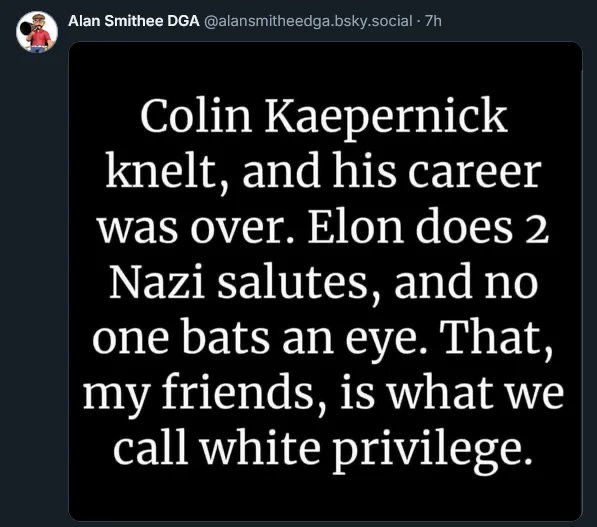Click the word Nazi in the image
The width and height of the screenshot is (597, 527).
[156, 281]
